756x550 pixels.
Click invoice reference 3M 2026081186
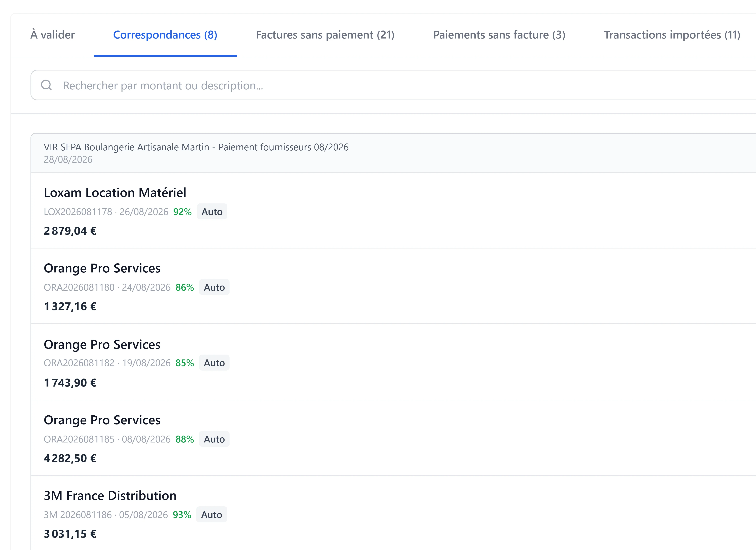pyautogui.click(x=78, y=515)
